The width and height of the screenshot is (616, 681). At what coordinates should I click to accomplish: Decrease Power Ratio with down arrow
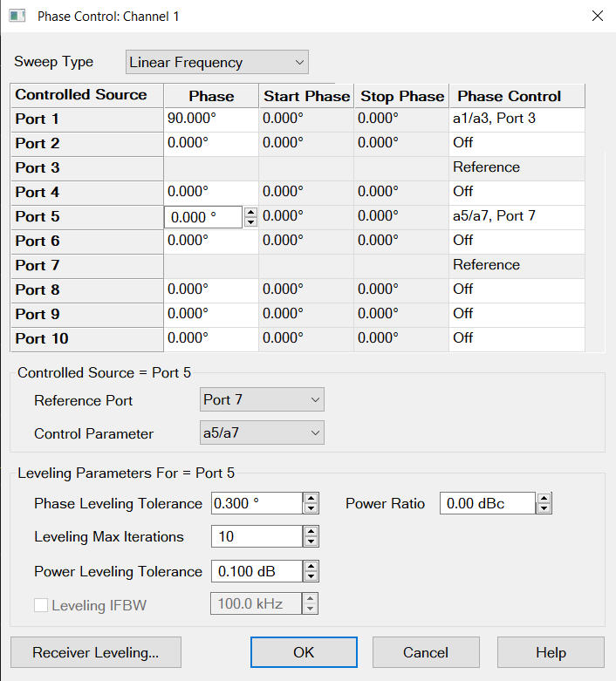(544, 508)
